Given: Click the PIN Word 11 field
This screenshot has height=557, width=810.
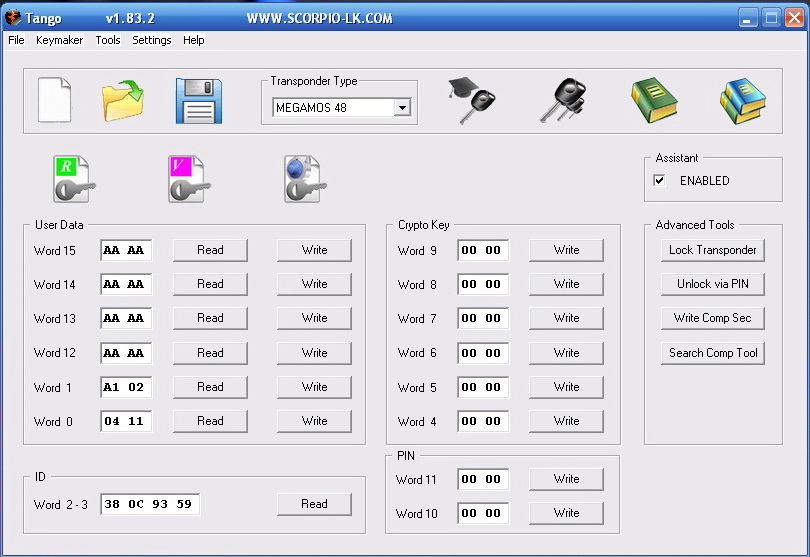Looking at the screenshot, I should point(482,479).
